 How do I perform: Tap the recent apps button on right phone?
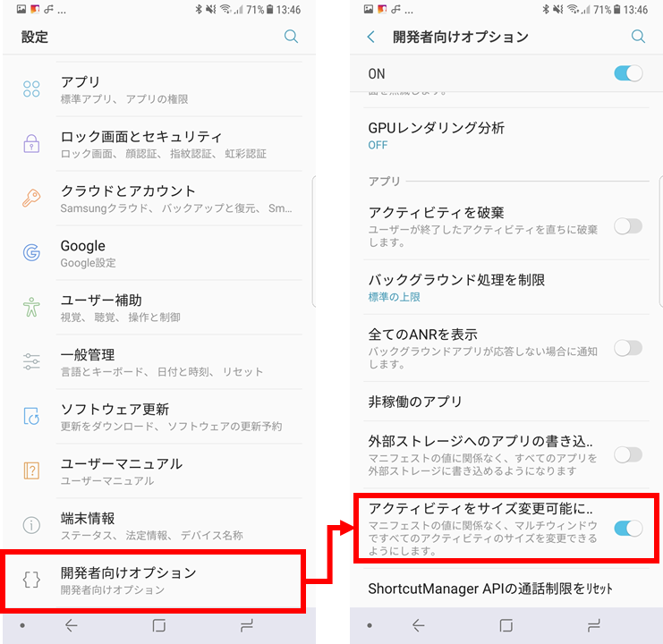coord(593,625)
